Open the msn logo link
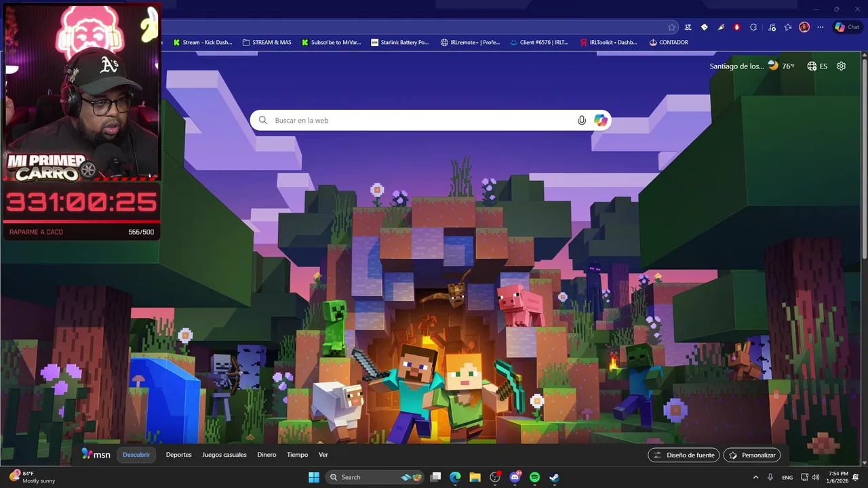868x488 pixels. pyautogui.click(x=96, y=454)
